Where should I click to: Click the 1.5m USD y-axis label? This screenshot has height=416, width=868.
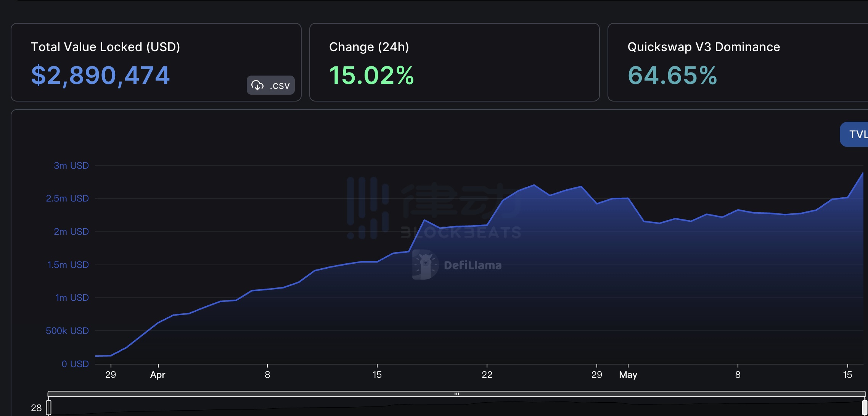(x=68, y=264)
